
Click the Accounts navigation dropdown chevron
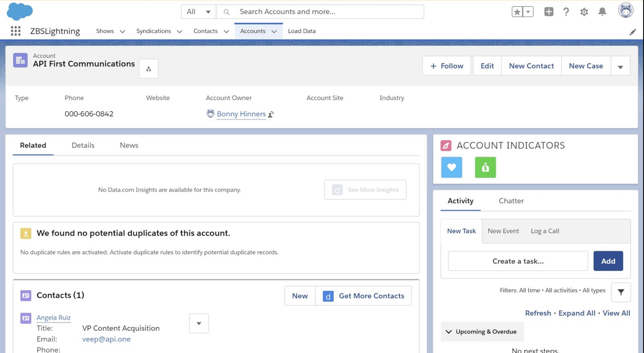click(274, 31)
